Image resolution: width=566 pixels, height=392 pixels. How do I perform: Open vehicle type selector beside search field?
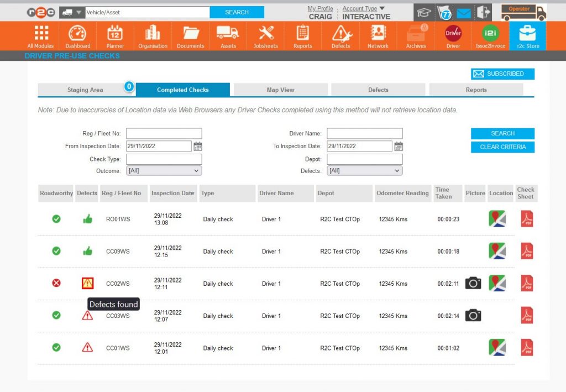[x=71, y=12]
